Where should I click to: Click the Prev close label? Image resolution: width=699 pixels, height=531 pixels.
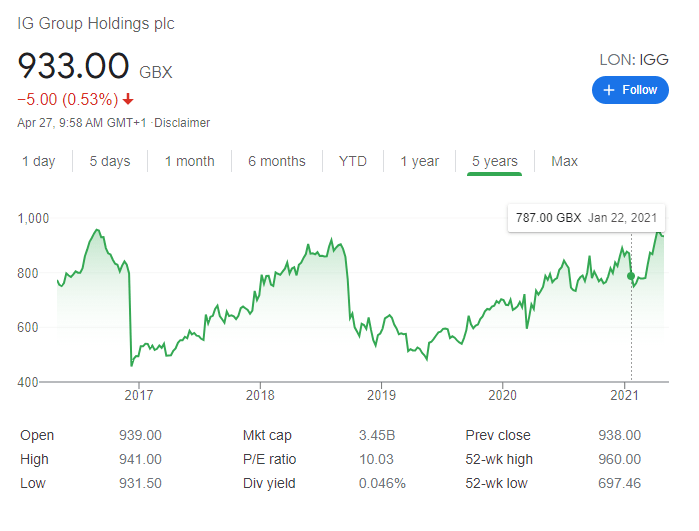(x=498, y=435)
